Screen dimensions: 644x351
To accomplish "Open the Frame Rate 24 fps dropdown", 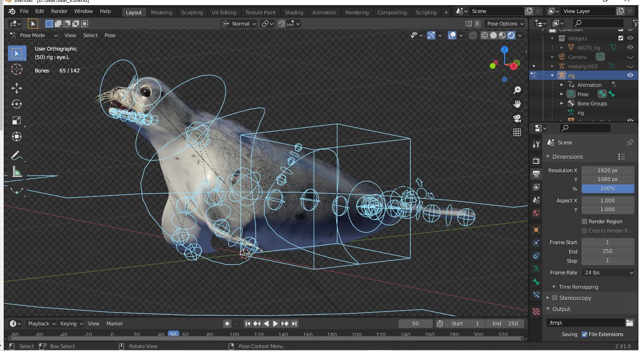I will (x=608, y=273).
